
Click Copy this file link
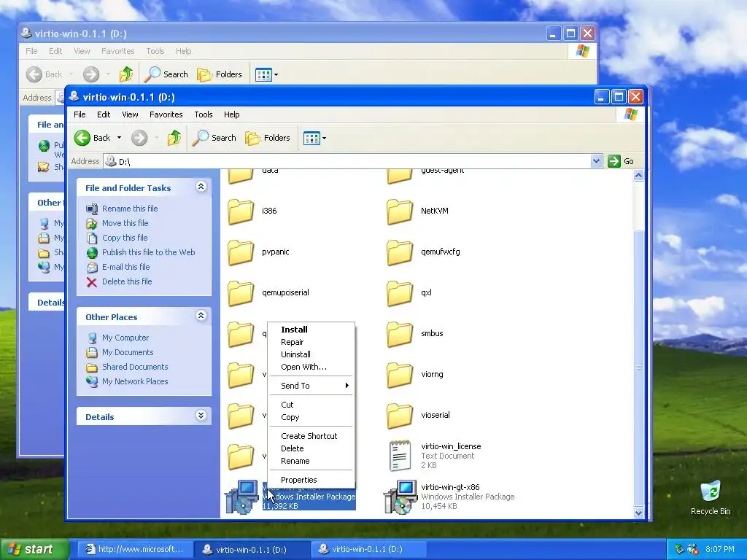pyautogui.click(x=125, y=238)
